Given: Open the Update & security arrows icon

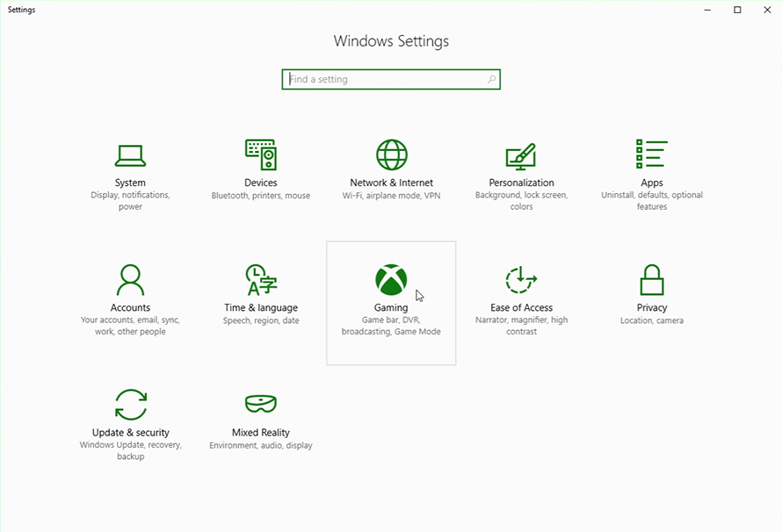Looking at the screenshot, I should click(x=131, y=405).
